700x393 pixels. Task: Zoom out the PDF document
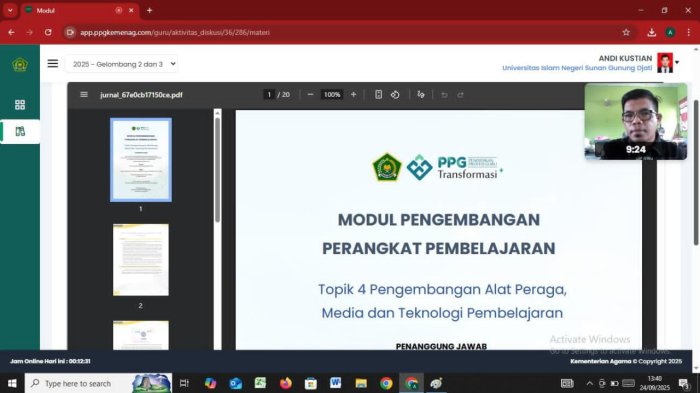click(310, 94)
